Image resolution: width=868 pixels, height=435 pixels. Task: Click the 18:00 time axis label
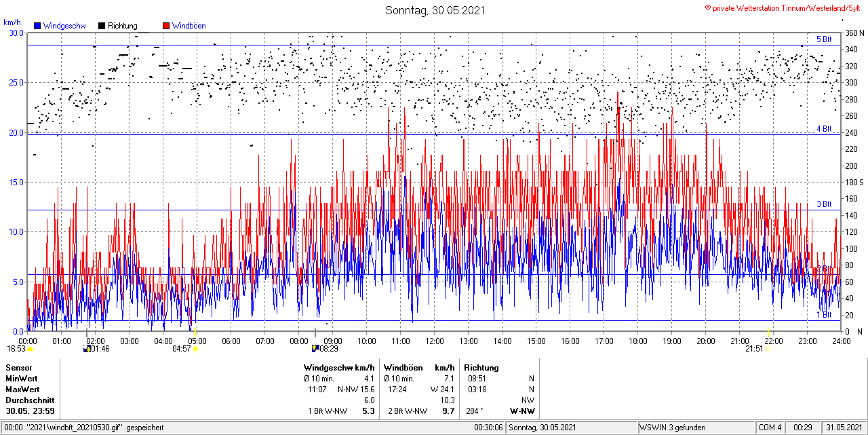pos(637,341)
